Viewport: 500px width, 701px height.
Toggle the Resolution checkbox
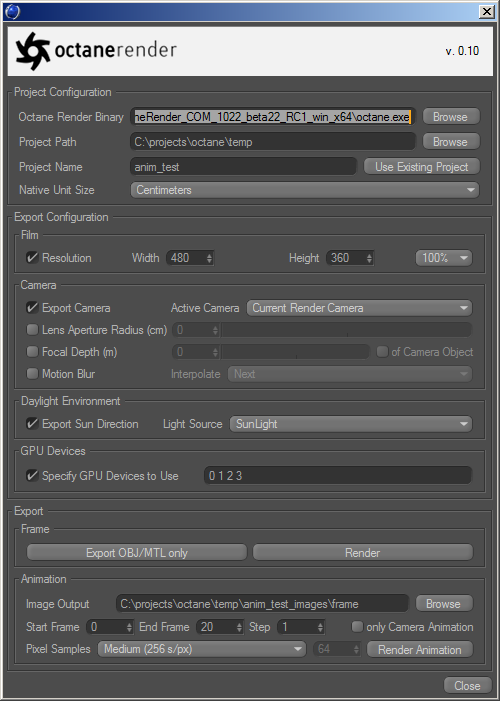32,258
